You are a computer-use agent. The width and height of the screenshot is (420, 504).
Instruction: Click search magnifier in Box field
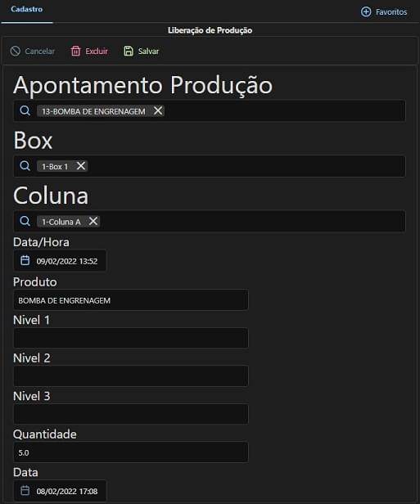tap(25, 166)
